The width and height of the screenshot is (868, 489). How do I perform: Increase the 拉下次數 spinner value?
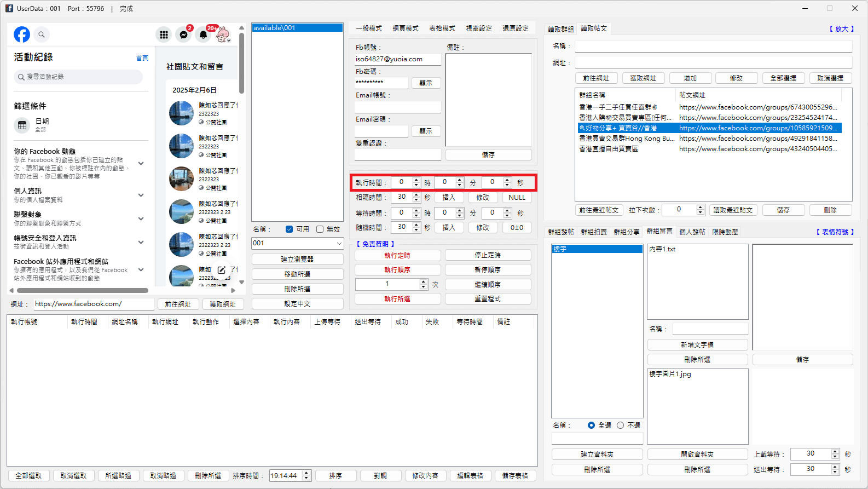701,207
